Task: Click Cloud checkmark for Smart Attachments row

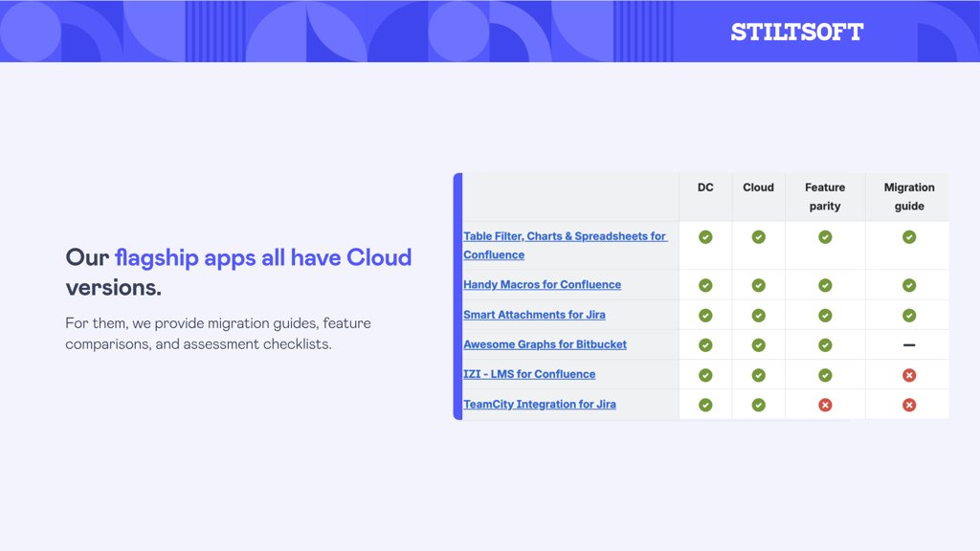Action: point(758,315)
